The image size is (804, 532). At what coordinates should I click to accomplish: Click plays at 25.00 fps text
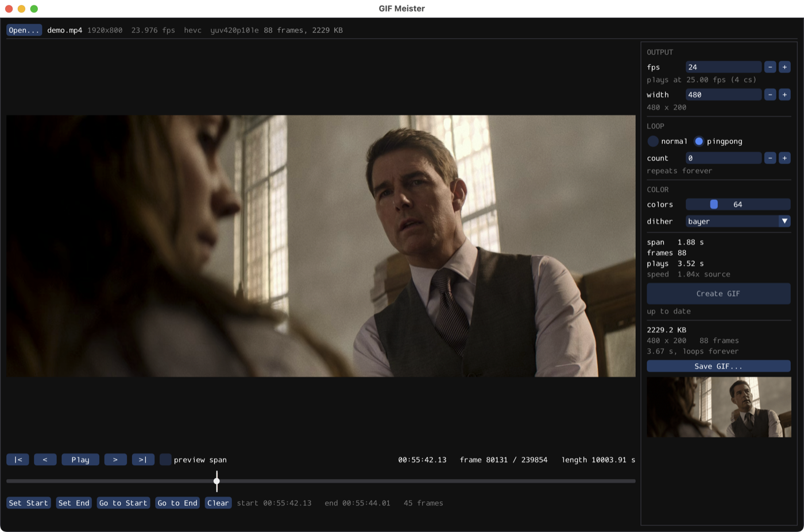[702, 80]
